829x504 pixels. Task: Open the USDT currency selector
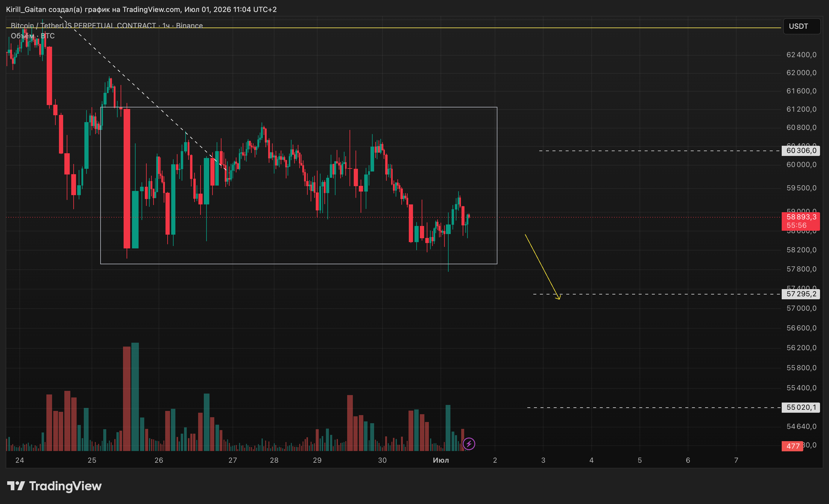(x=802, y=26)
